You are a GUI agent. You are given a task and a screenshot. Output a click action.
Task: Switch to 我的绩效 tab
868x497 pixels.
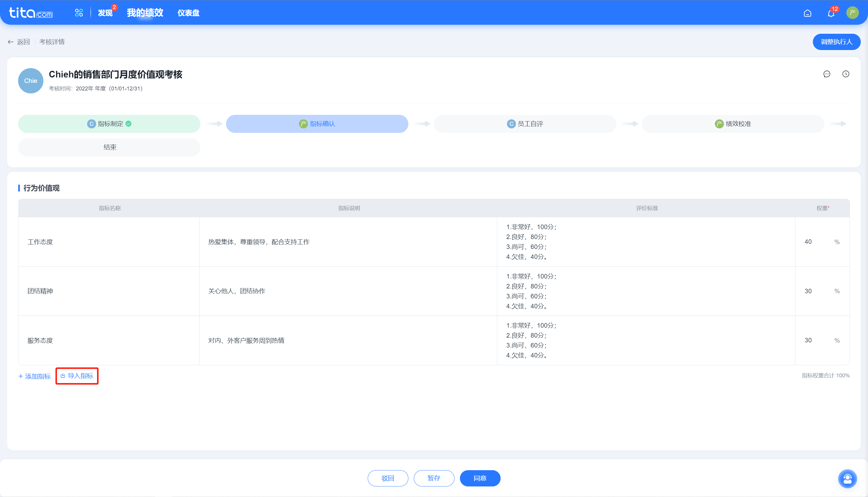click(145, 13)
